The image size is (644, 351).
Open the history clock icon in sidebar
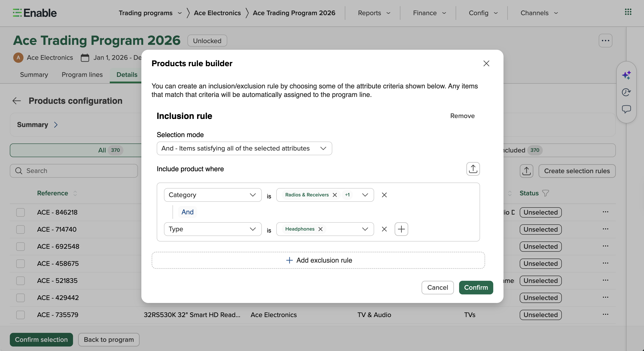coord(626,92)
